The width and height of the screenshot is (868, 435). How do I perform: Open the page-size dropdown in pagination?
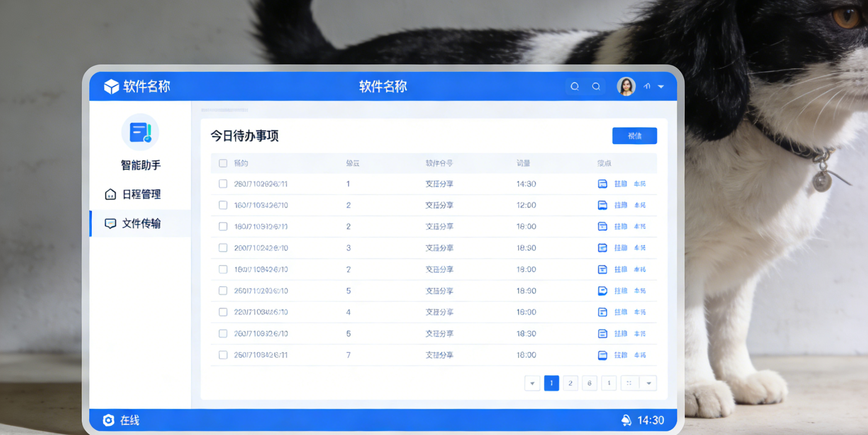click(648, 383)
